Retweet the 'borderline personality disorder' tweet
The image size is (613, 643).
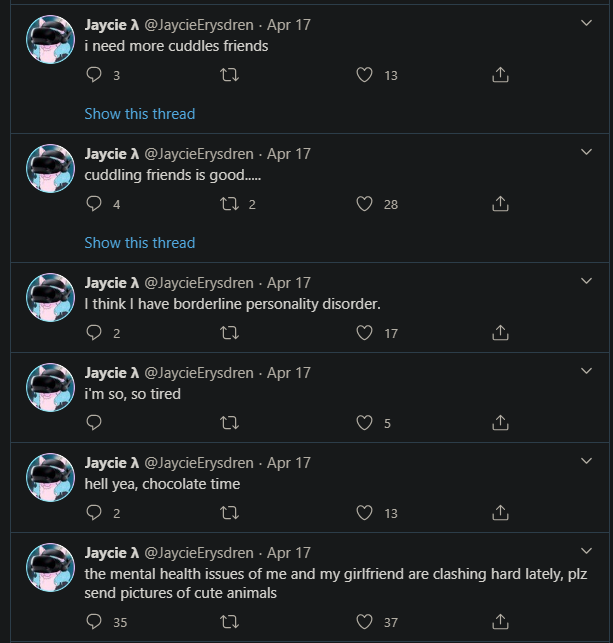point(229,333)
